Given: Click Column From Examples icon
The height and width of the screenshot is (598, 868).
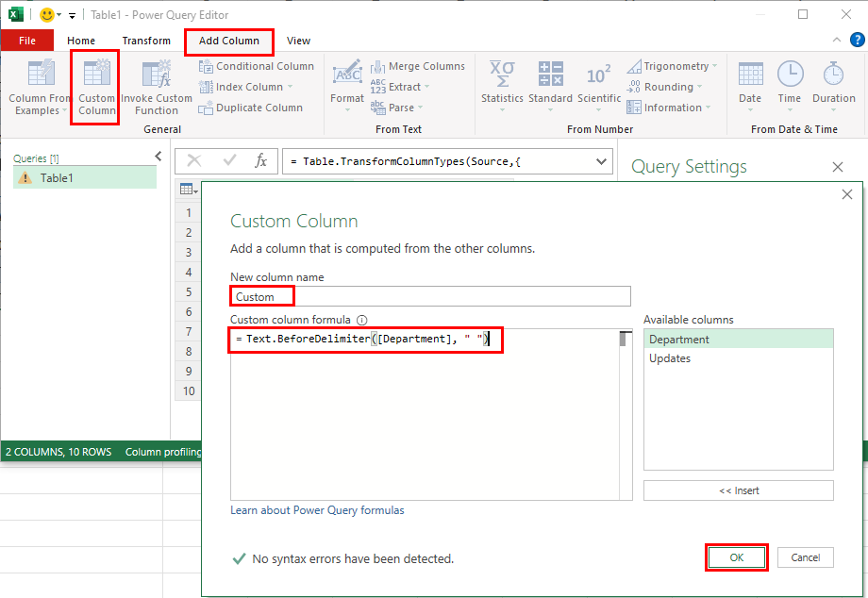Looking at the screenshot, I should (41, 73).
